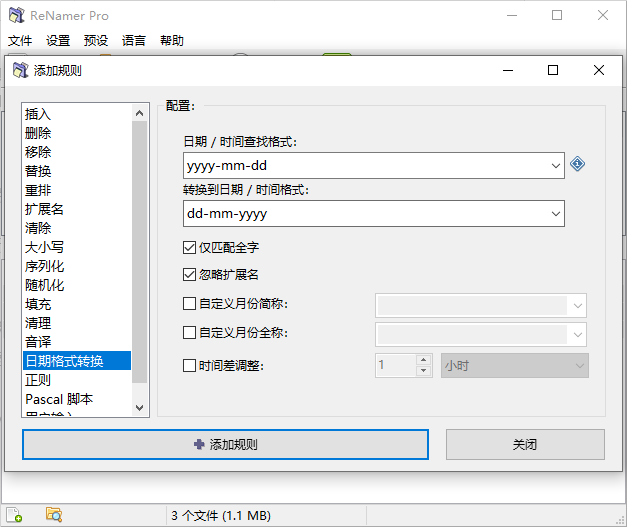Click the time adjustment value field
The width and height of the screenshot is (627, 527).
click(396, 365)
